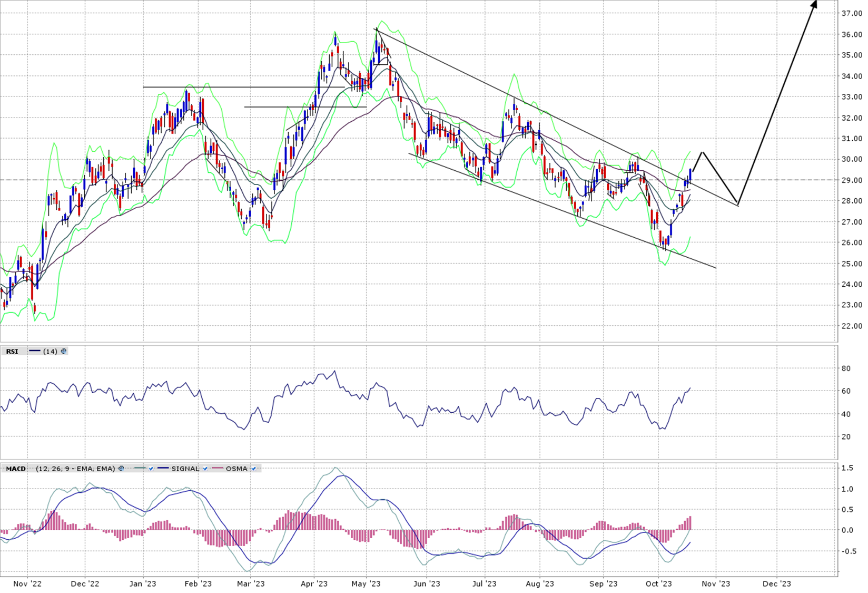
Task: Click the SIGNAL legend label
Action: [185, 468]
